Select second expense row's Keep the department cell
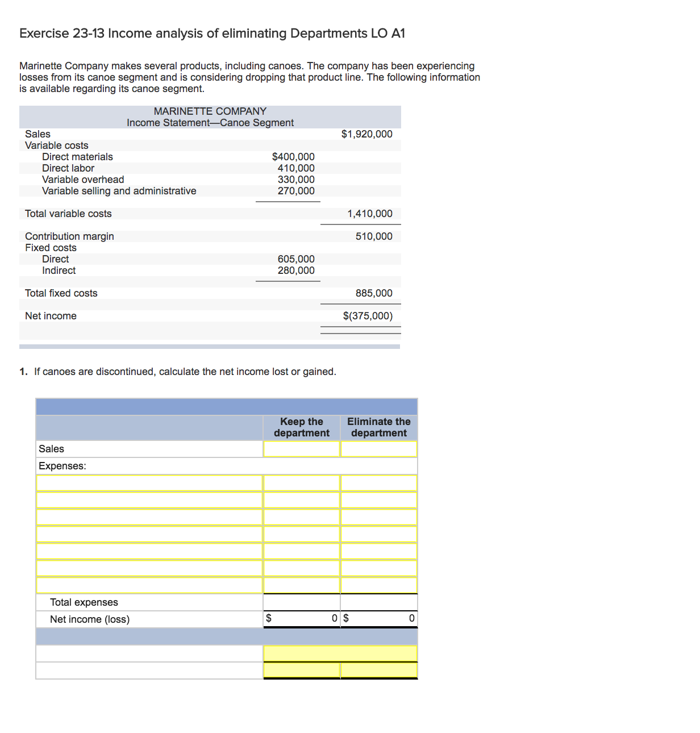Viewport: 700px width, 733px height. point(302,500)
